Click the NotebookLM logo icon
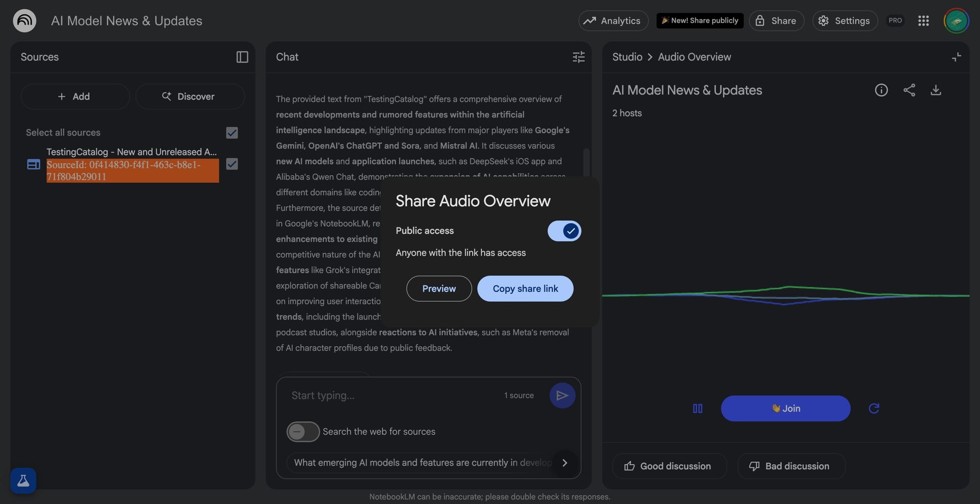This screenshot has height=504, width=980. pyautogui.click(x=24, y=21)
